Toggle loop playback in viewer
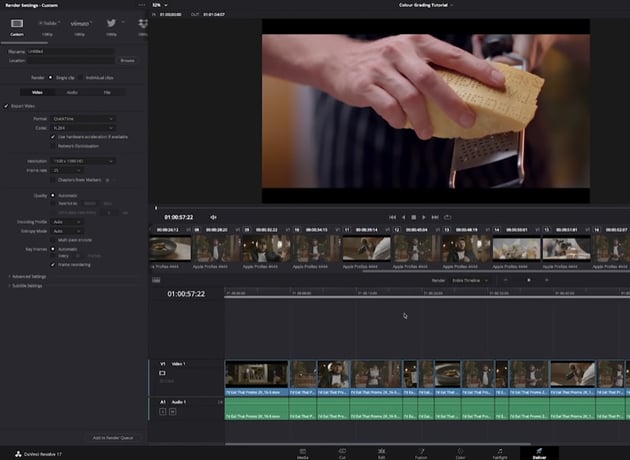630x460 pixels. click(x=447, y=217)
